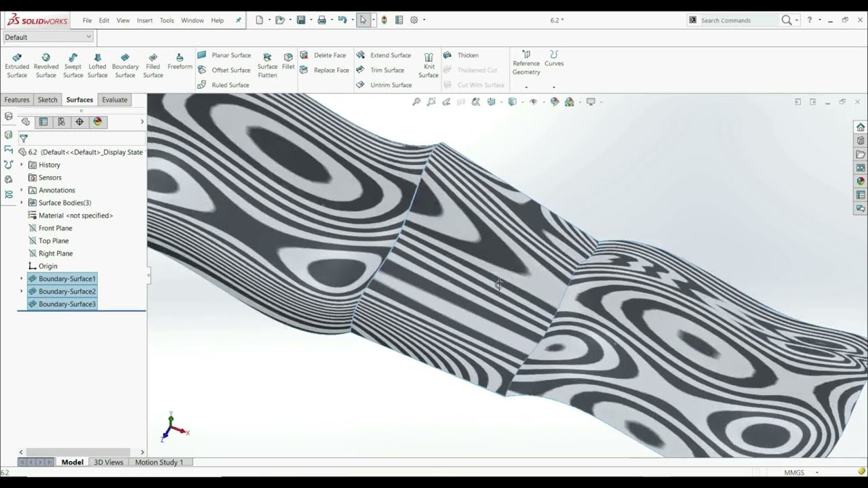Click the New document icon
This screenshot has width=868, height=488.
point(259,20)
